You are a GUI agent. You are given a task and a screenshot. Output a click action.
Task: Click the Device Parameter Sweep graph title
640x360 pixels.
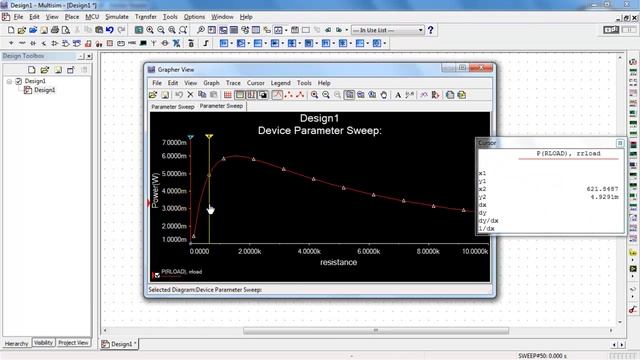pos(320,131)
